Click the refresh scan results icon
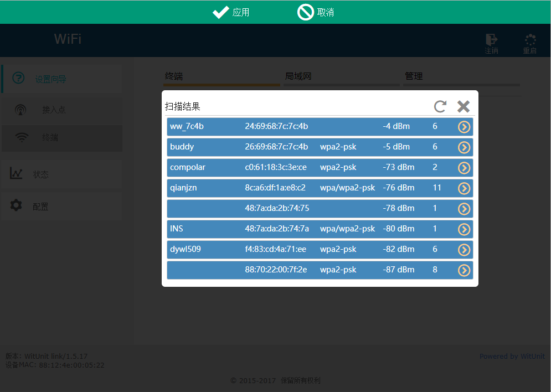The width and height of the screenshot is (551, 392). (x=440, y=106)
